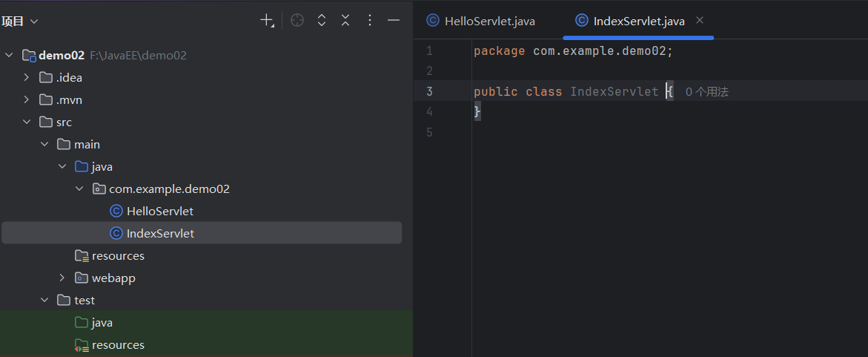
Task: Collapse the main folder
Action: point(44,145)
